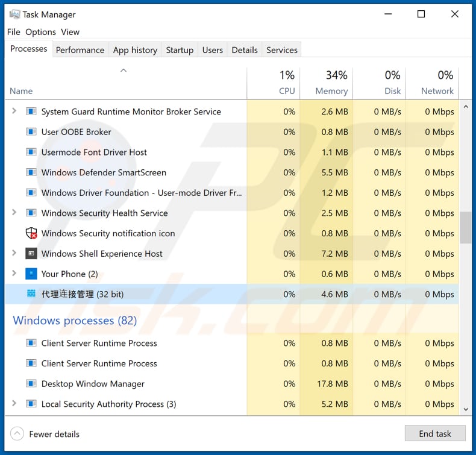Image resolution: width=476 pixels, height=455 pixels.
Task: Click the Windows Security Health Service icon
Action: pos(31,213)
